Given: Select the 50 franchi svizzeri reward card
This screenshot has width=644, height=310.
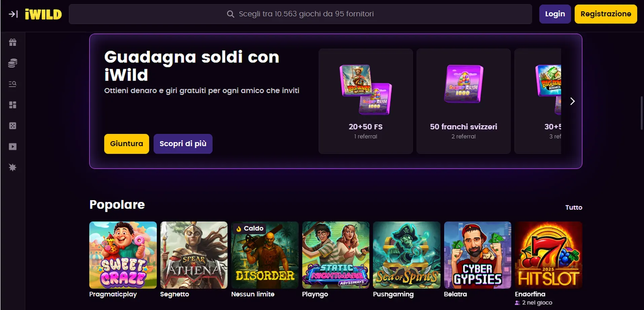Looking at the screenshot, I should tap(464, 101).
